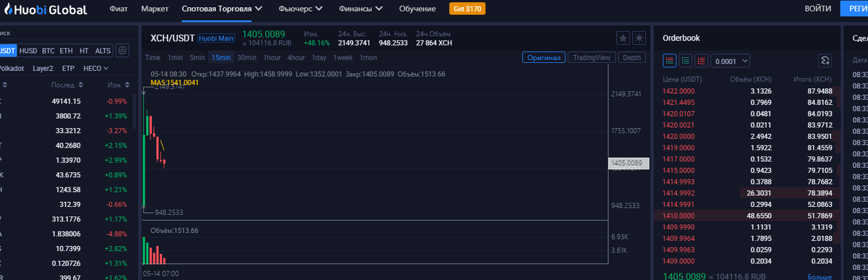The height and width of the screenshot is (280, 868).
Task: Set chart interval to 15min
Action: 221,57
